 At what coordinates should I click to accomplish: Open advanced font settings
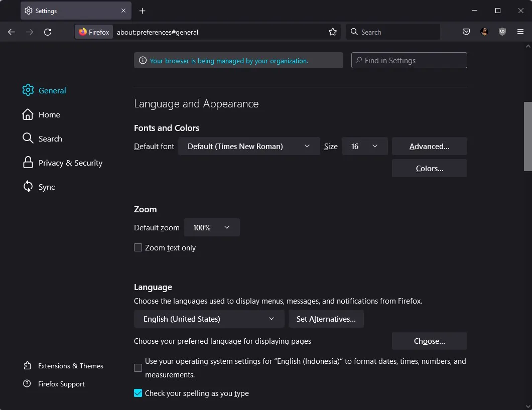(429, 146)
